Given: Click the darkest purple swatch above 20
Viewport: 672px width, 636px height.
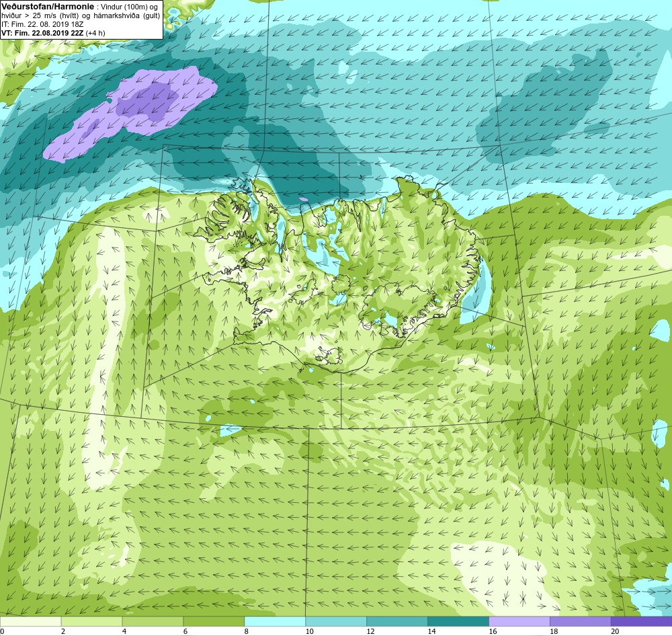Looking at the screenshot, I should click(x=641, y=621).
